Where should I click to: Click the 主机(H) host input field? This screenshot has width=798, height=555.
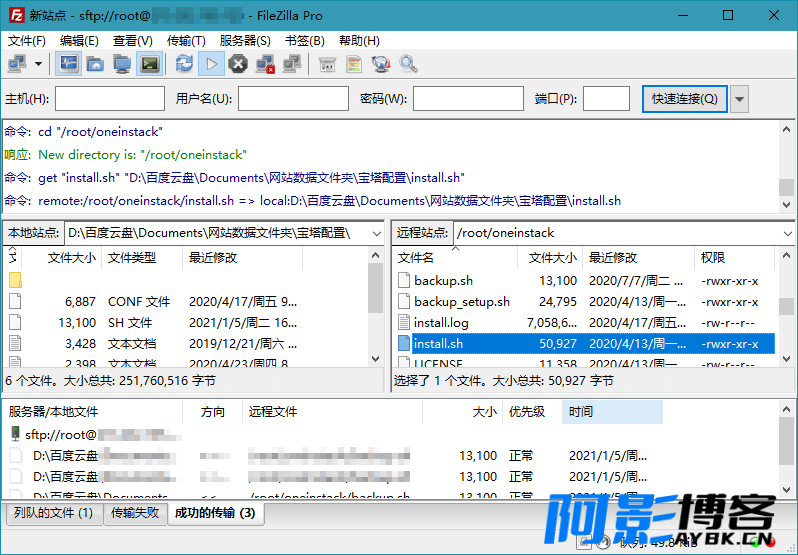[x=110, y=99]
